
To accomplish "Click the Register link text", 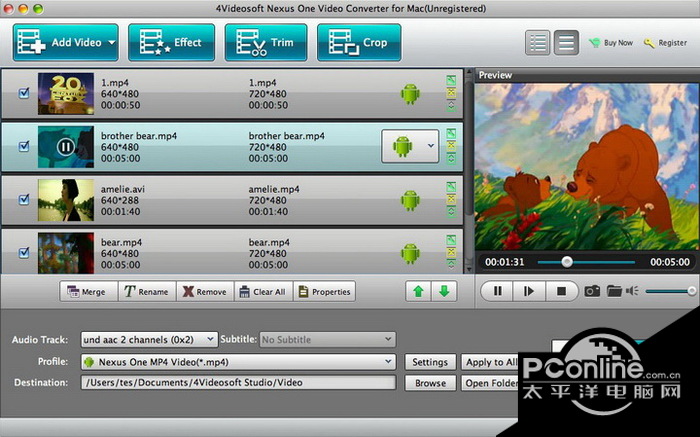I will [x=672, y=43].
